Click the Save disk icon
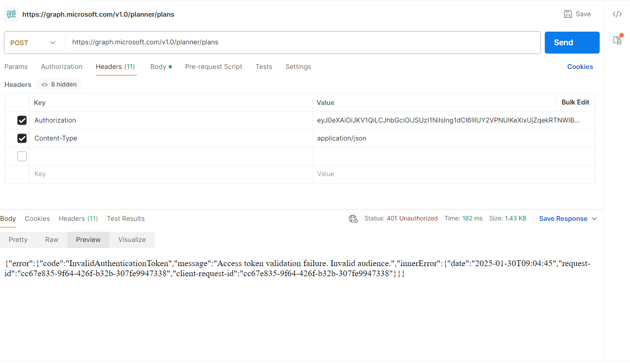Image resolution: width=630 pixels, height=364 pixels. pyautogui.click(x=568, y=14)
